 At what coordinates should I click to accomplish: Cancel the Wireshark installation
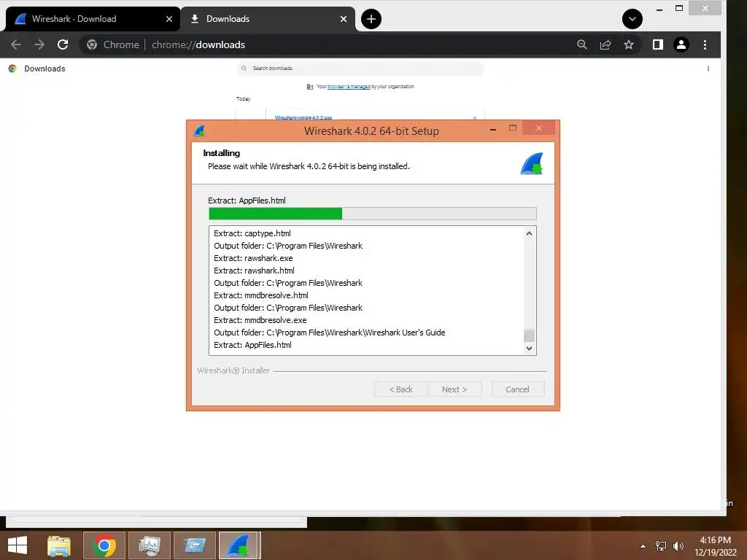click(x=518, y=389)
